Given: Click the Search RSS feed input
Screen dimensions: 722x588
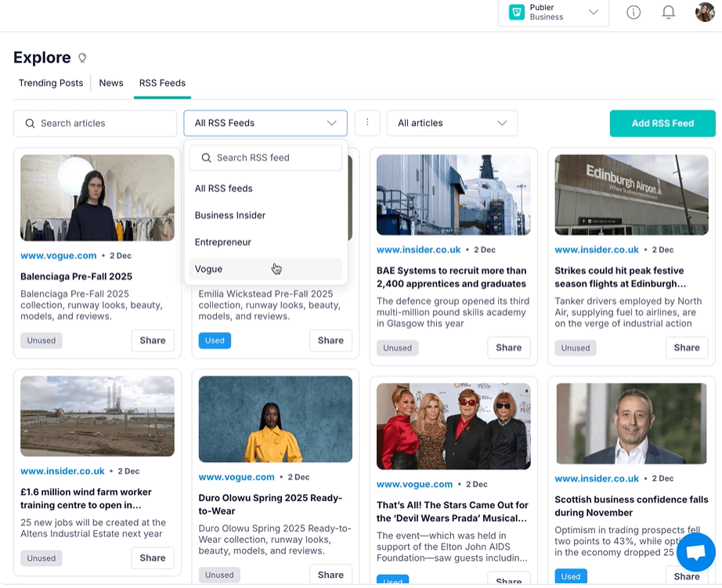Looking at the screenshot, I should [x=266, y=158].
